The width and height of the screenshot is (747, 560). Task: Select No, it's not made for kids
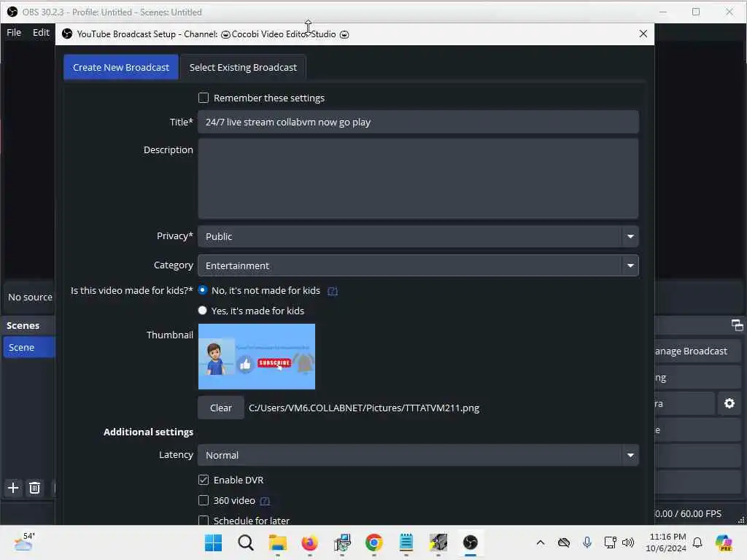tap(203, 290)
